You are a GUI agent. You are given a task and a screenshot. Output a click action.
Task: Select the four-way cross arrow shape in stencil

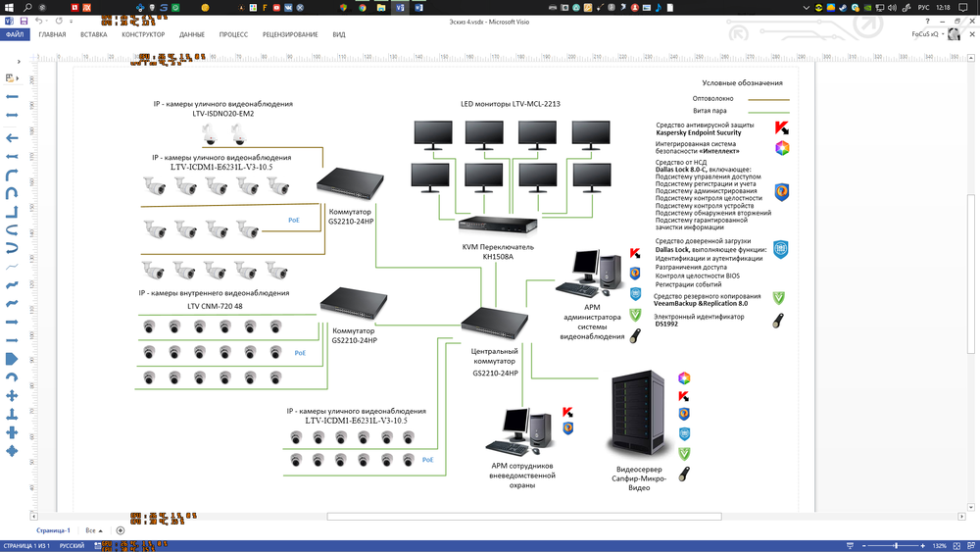(12, 396)
